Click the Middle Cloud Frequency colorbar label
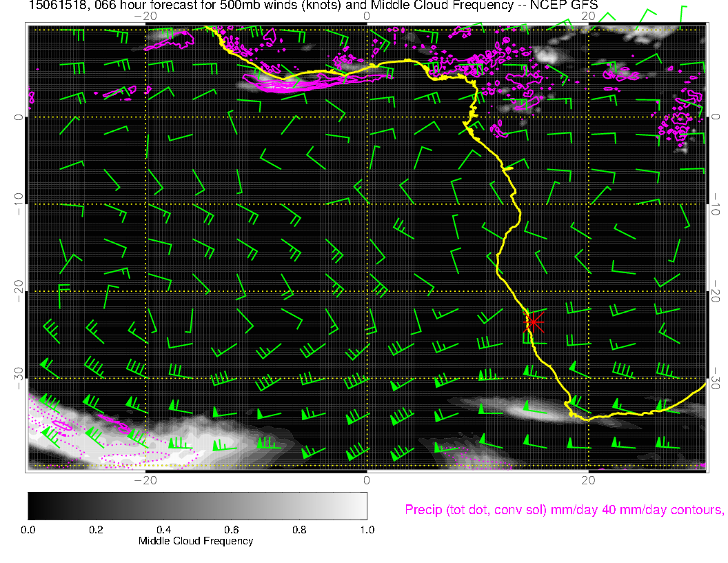 coord(196,541)
